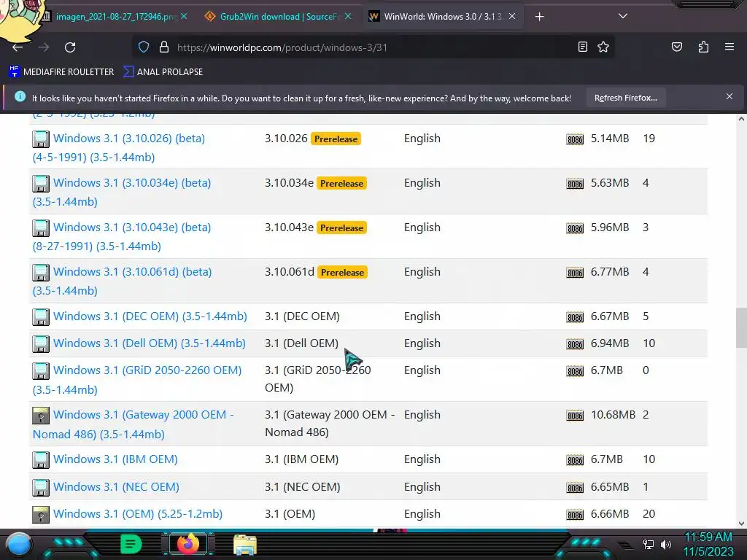Screen dimensions: 747x560
Task: Expand the list all tabs chevron
Action: click(x=623, y=16)
